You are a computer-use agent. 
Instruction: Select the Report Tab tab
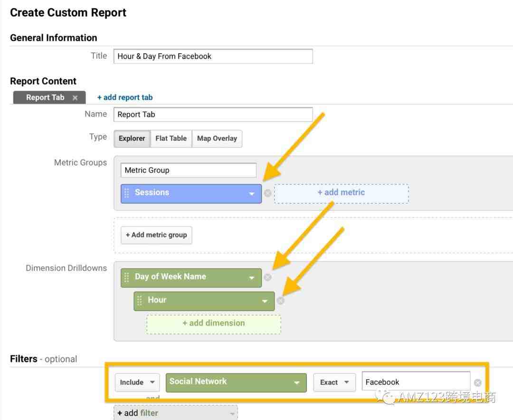click(45, 98)
